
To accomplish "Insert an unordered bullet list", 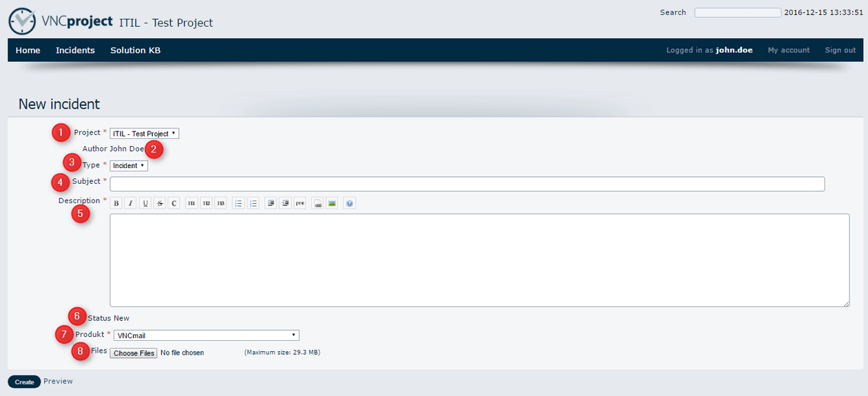I will [238, 203].
